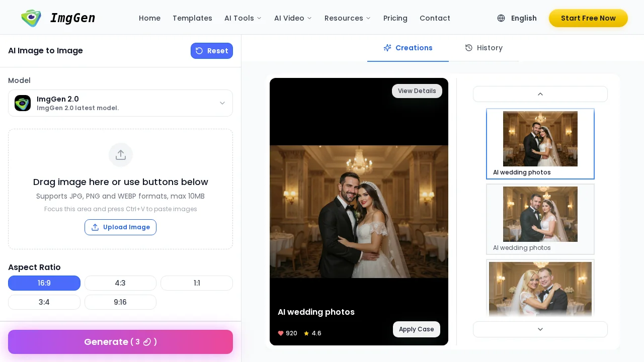
Task: Click the circular reset arrow icon
Action: (x=199, y=51)
